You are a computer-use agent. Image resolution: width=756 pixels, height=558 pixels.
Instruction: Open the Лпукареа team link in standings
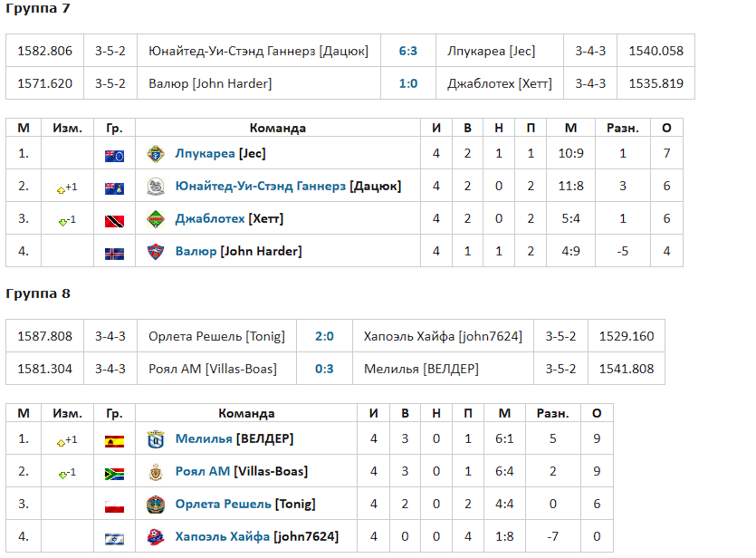tap(205, 153)
